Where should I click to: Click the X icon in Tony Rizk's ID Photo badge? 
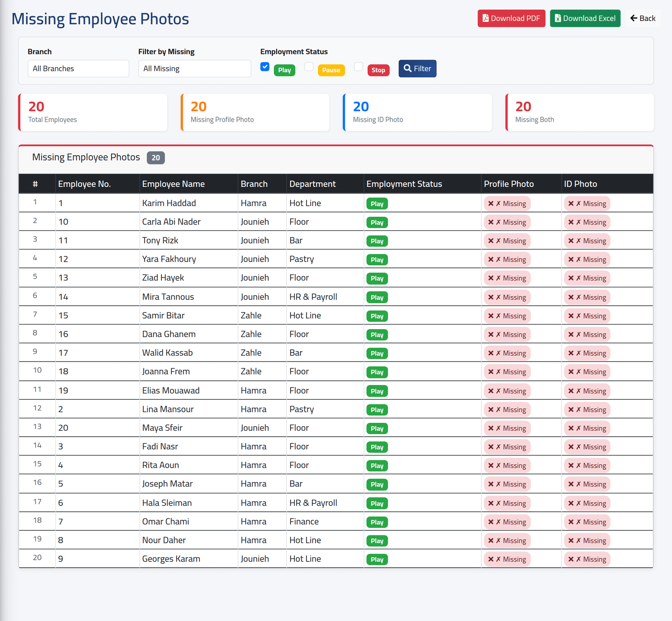571,241
